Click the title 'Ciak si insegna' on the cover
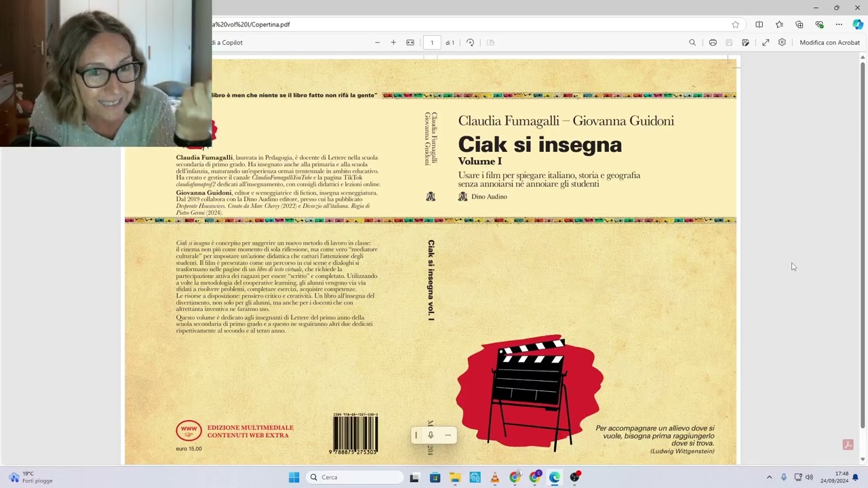Viewport: 868px width, 488px height. tap(540, 144)
